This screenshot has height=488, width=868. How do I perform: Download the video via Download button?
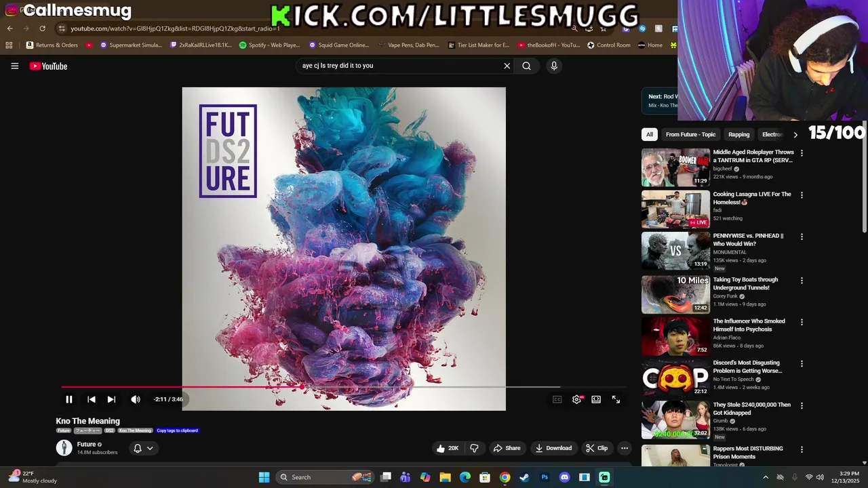pyautogui.click(x=553, y=448)
